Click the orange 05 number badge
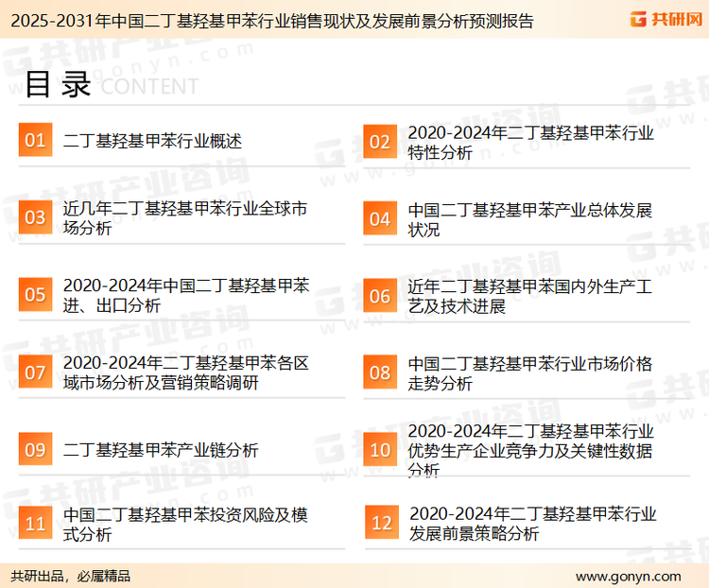709x588 pixels. 35,294
